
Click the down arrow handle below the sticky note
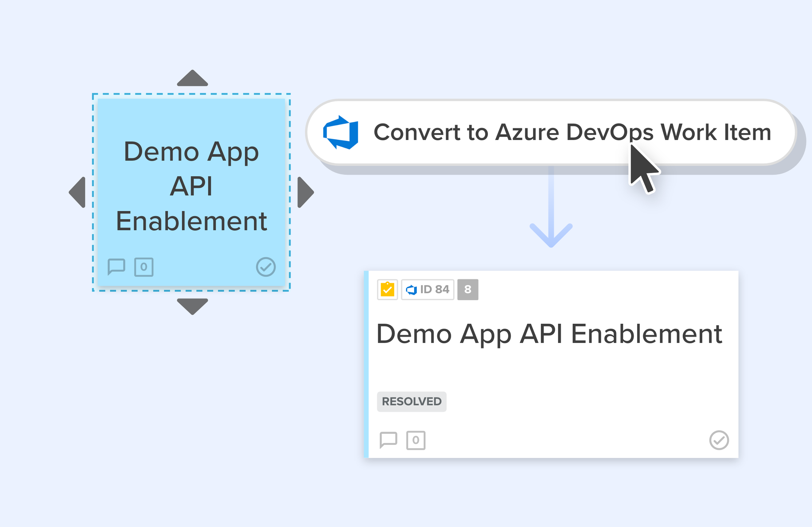point(192,306)
